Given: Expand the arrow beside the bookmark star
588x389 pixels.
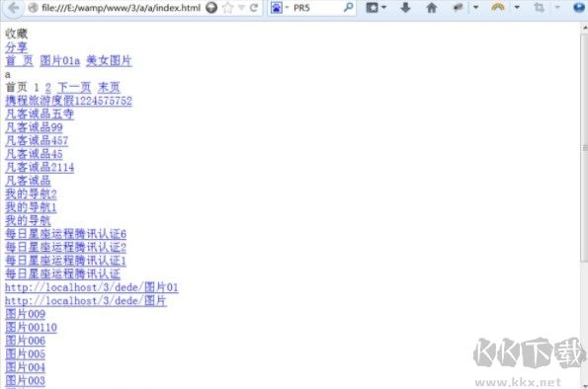Looking at the screenshot, I should click(241, 8).
